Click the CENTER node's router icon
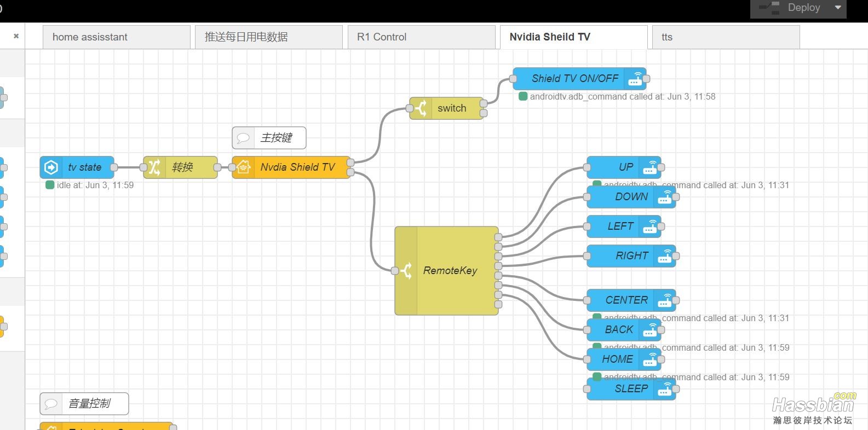This screenshot has height=430, width=868. click(x=665, y=300)
